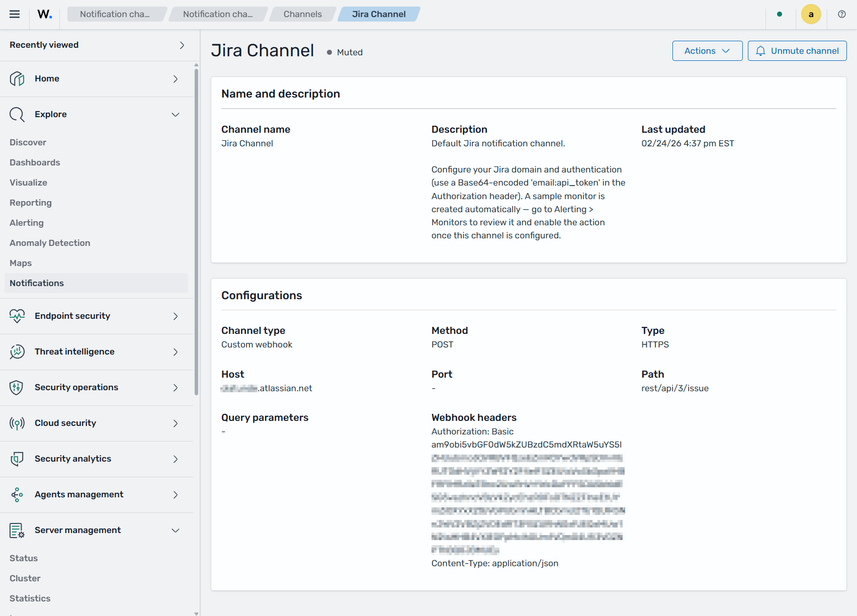Select Notifications in sidebar
This screenshot has height=616, width=857.
tap(96, 283)
